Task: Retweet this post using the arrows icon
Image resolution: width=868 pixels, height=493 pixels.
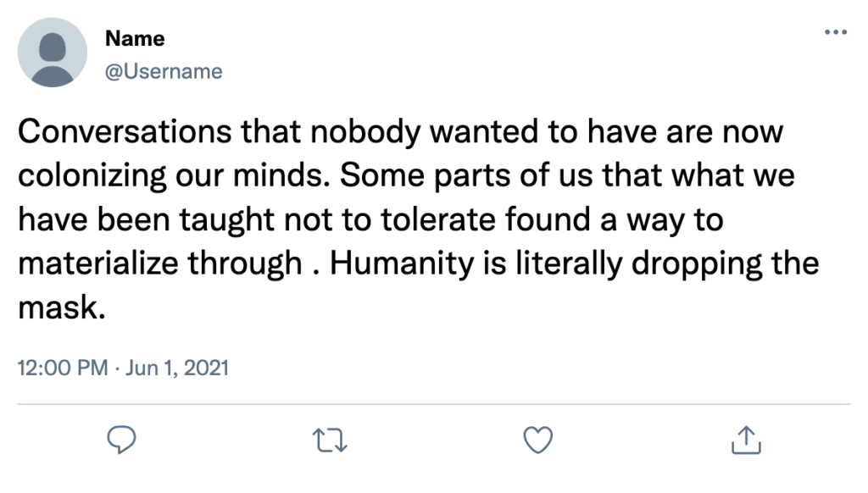Action: coord(330,440)
